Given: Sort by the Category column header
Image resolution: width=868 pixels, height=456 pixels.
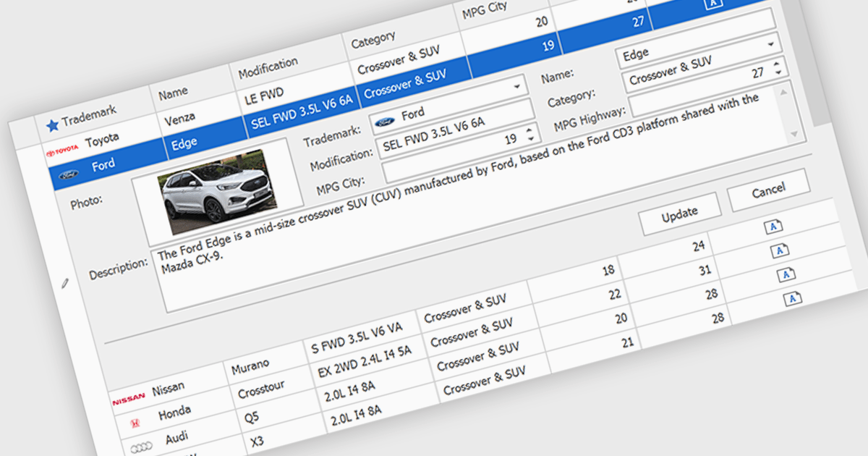Looking at the screenshot, I should (373, 39).
